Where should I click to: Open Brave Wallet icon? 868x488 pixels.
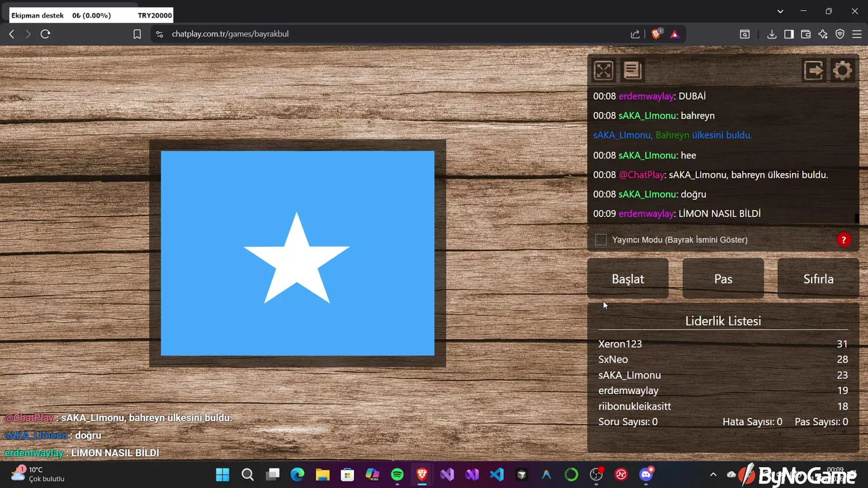click(806, 34)
